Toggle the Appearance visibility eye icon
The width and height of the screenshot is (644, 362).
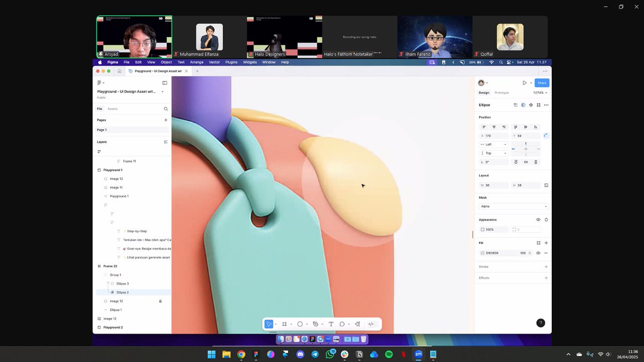tap(538, 219)
